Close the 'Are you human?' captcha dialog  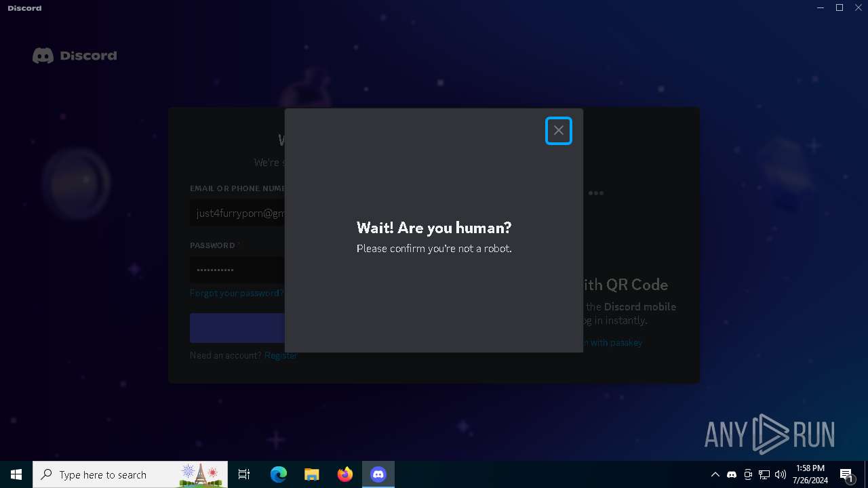tap(559, 131)
